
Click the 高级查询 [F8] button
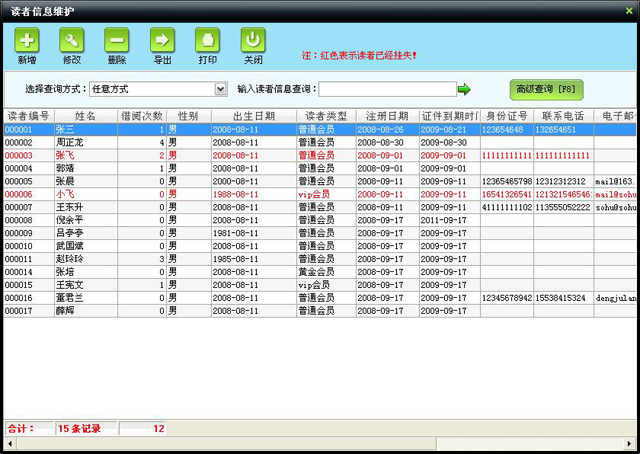[x=545, y=89]
